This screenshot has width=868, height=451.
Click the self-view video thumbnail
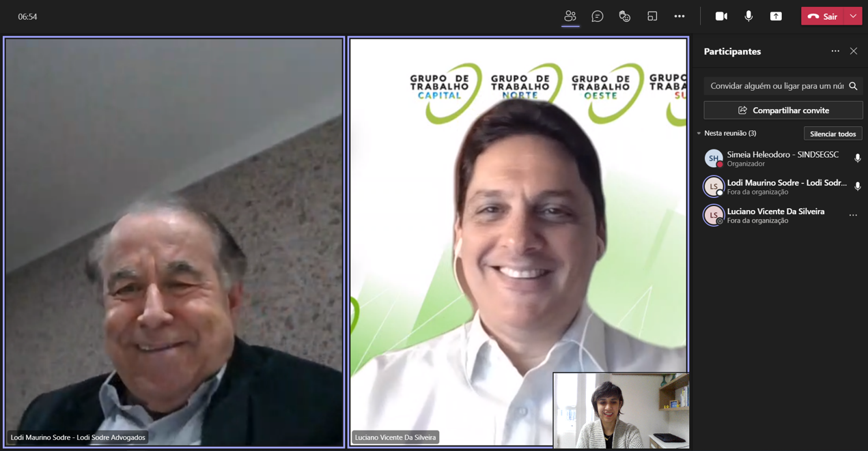point(621,410)
